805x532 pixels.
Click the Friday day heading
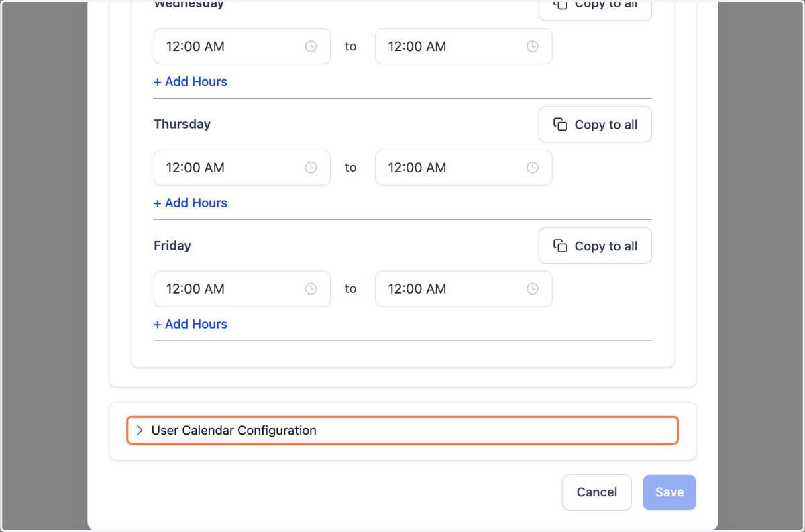172,246
